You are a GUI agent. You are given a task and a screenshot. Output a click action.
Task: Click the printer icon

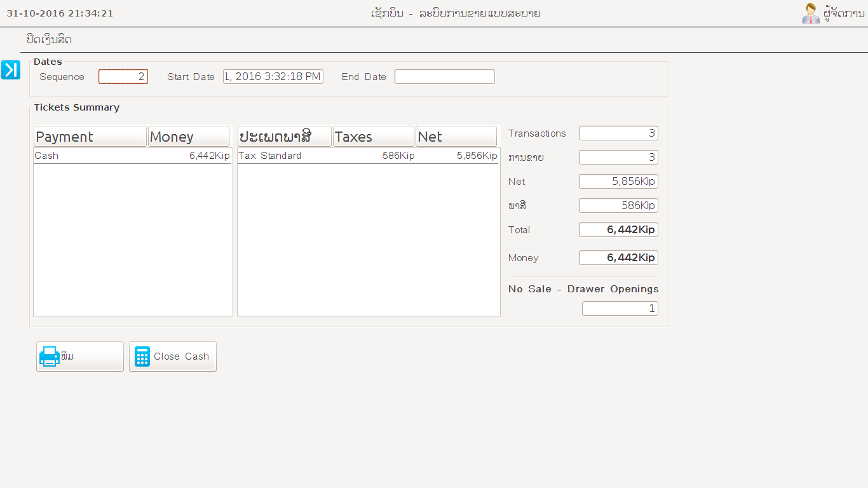coord(49,356)
